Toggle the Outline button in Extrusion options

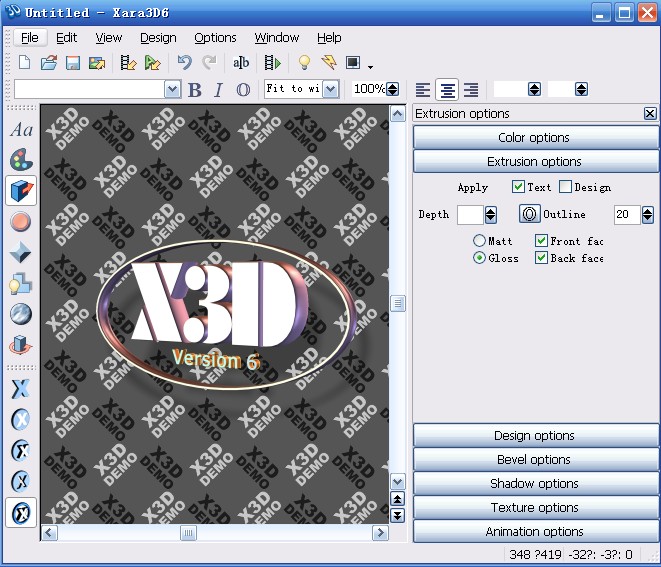529,214
